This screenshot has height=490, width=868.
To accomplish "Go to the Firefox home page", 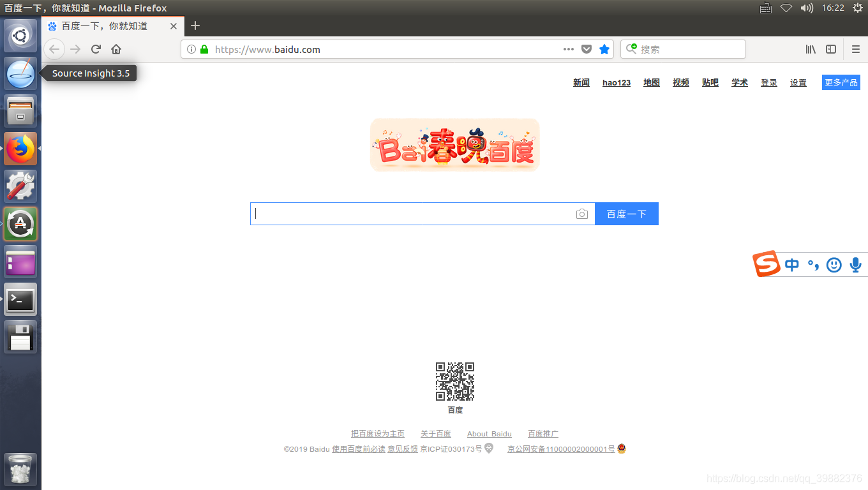I will pyautogui.click(x=116, y=49).
